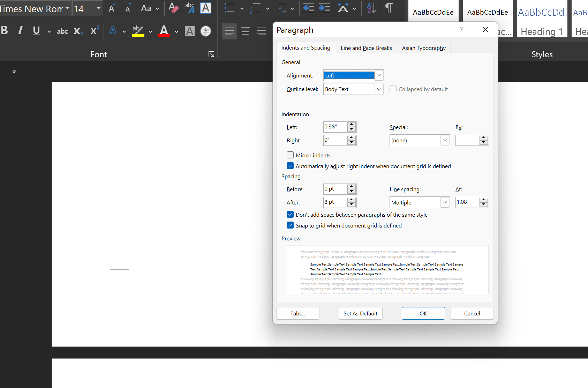
Task: Select the Heading 1 style
Action: click(542, 19)
